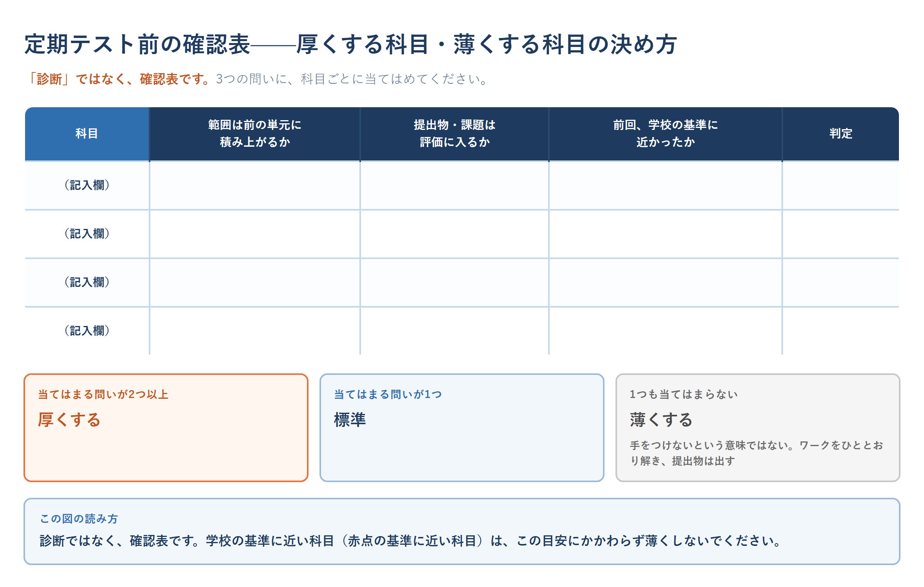This screenshot has height=587, width=924.
Task: Click the 提出物・課題は評価に入るか header
Action: point(455,133)
